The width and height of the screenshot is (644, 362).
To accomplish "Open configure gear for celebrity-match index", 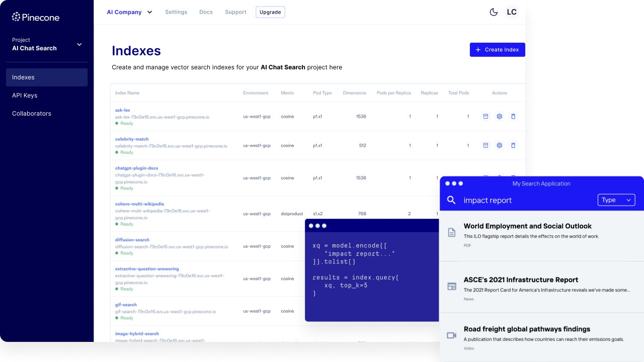I will click(500, 145).
